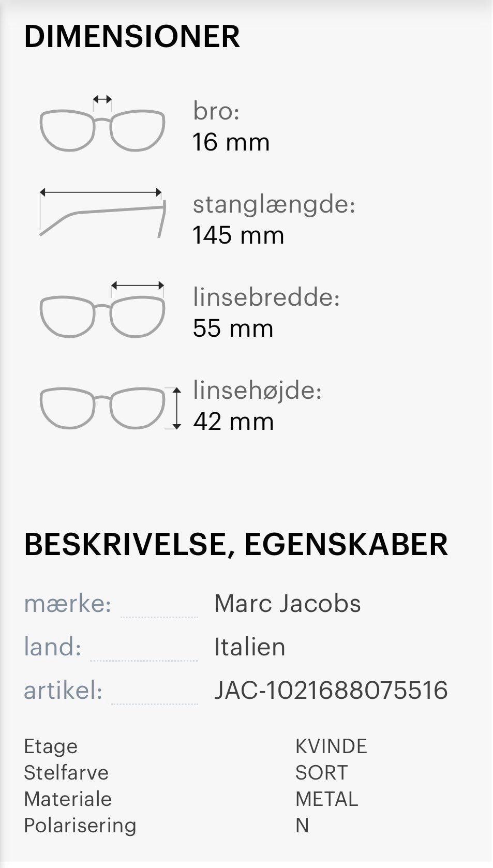Click the Italien country value
This screenshot has width=493, height=868.
[250, 647]
